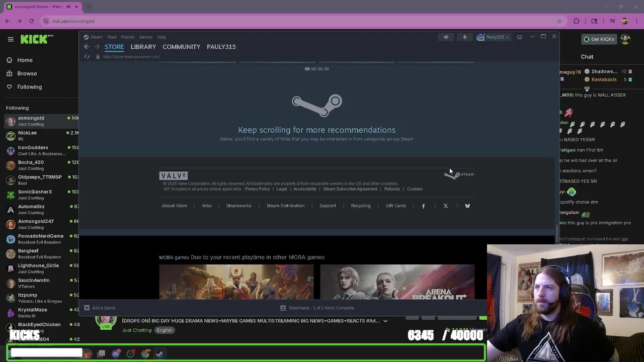Image resolution: width=644 pixels, height=362 pixels.
Task: Enter Steam Big Picture mode monitor icon
Action: [x=519, y=37]
